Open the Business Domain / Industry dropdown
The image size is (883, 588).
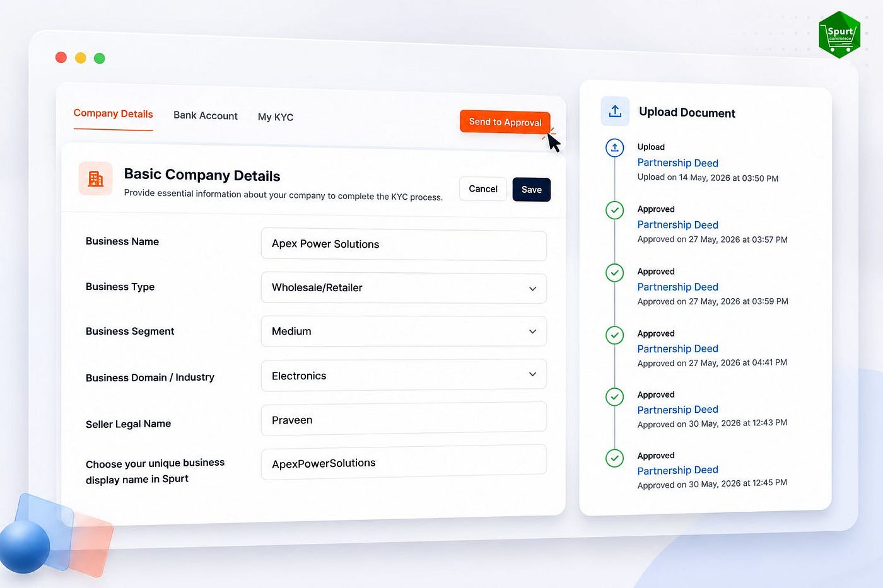pyautogui.click(x=404, y=375)
